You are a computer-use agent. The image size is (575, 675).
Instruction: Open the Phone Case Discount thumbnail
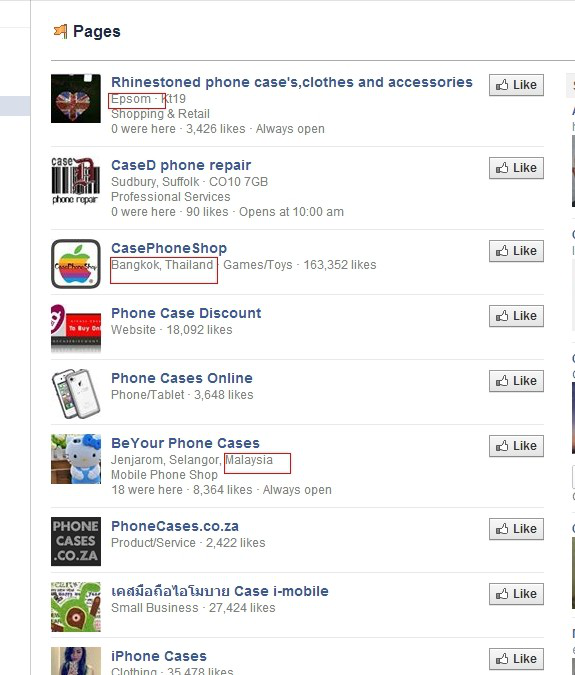(x=76, y=328)
